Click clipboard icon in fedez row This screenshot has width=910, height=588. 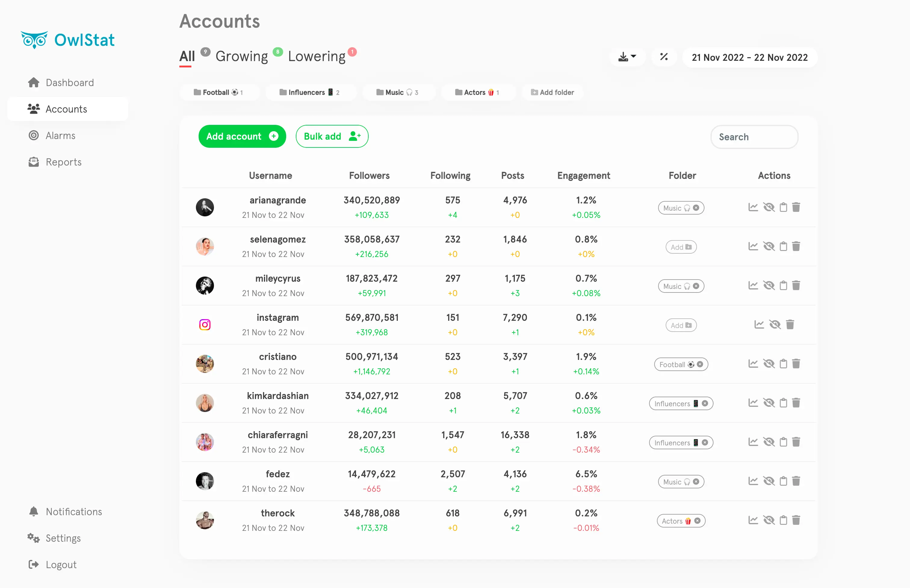click(x=783, y=481)
